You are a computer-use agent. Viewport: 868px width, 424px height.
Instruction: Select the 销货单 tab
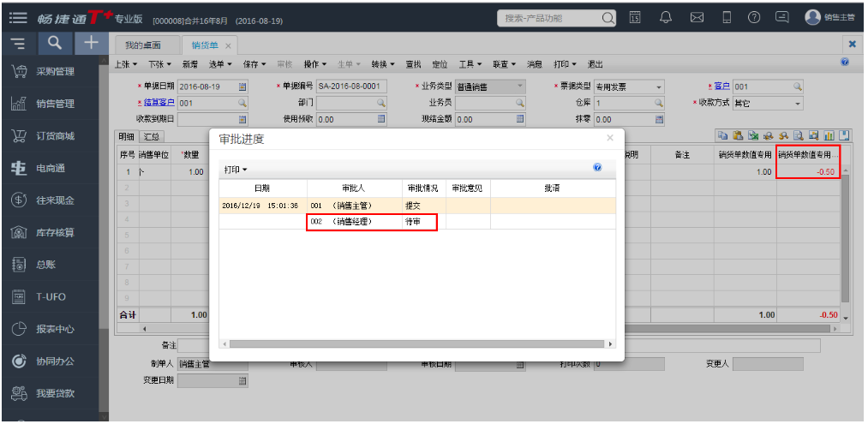click(211, 45)
